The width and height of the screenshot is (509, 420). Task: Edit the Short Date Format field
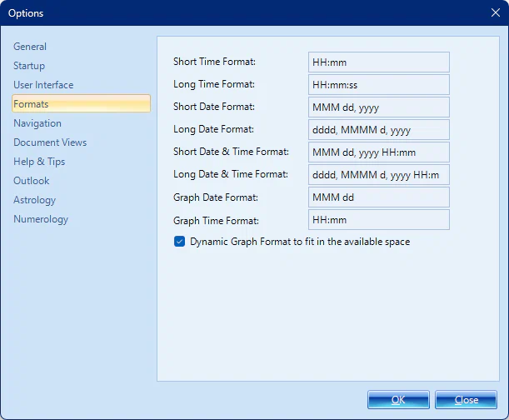tap(378, 107)
